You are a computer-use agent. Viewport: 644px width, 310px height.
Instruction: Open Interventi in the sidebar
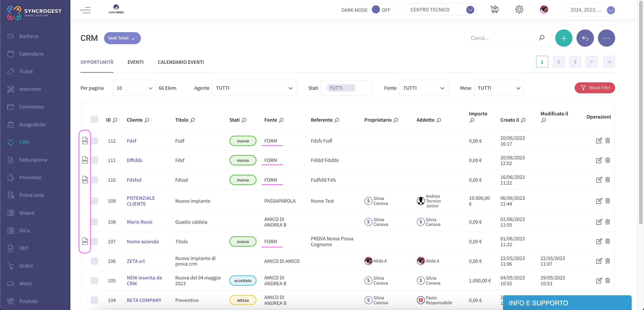[x=30, y=89]
